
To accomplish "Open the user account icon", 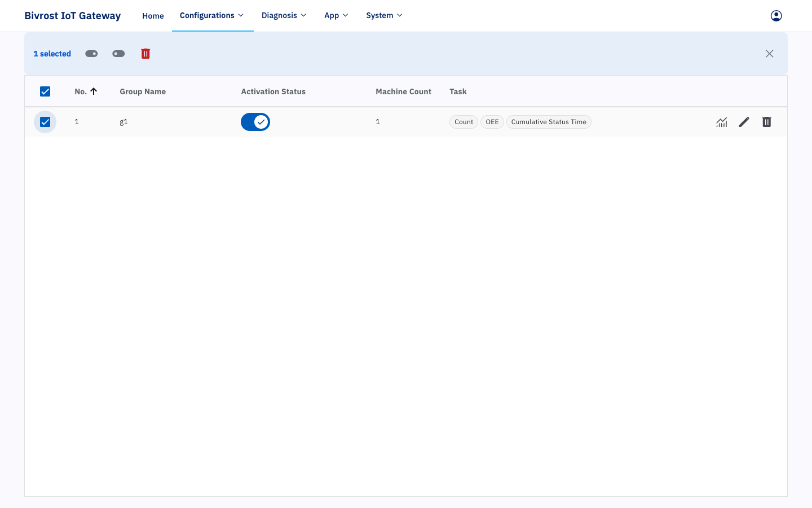I will 776,16.
